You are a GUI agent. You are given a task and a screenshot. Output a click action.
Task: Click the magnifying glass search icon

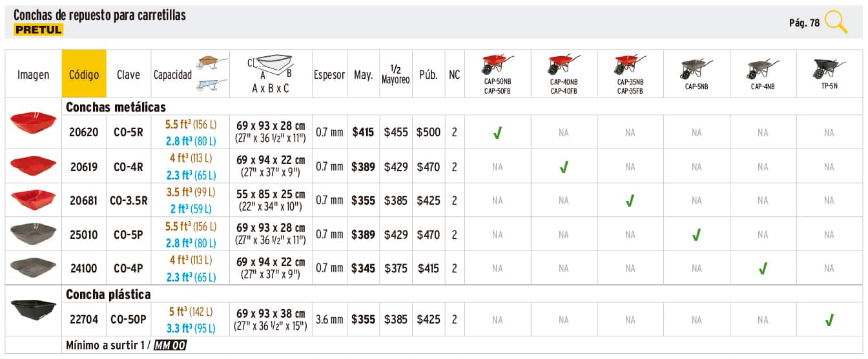836,23
